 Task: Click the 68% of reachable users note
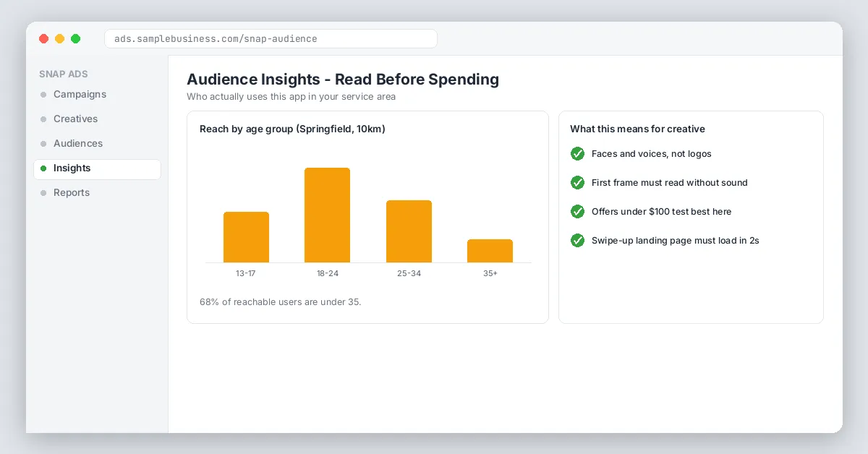point(280,301)
